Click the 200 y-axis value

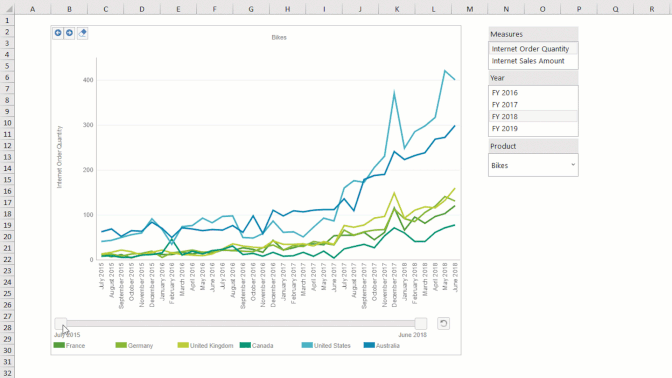(x=88, y=170)
